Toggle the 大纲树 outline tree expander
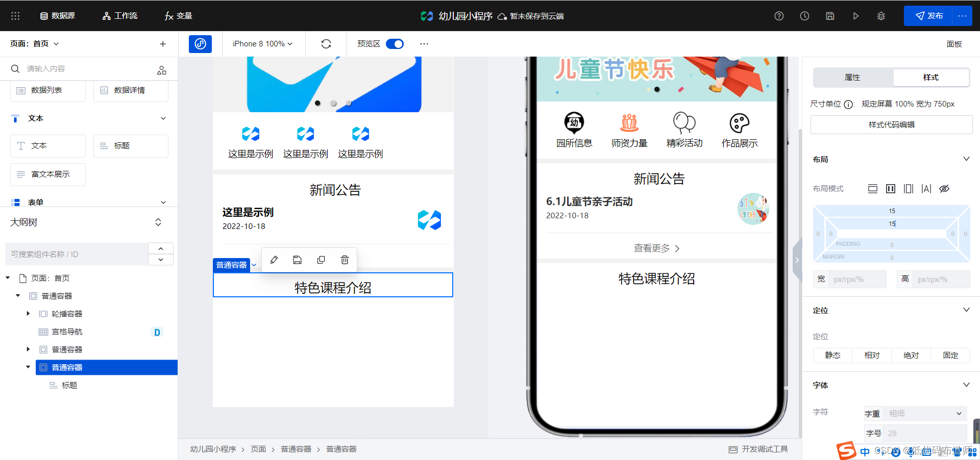Screen dimensions: 980x460 coord(158,222)
